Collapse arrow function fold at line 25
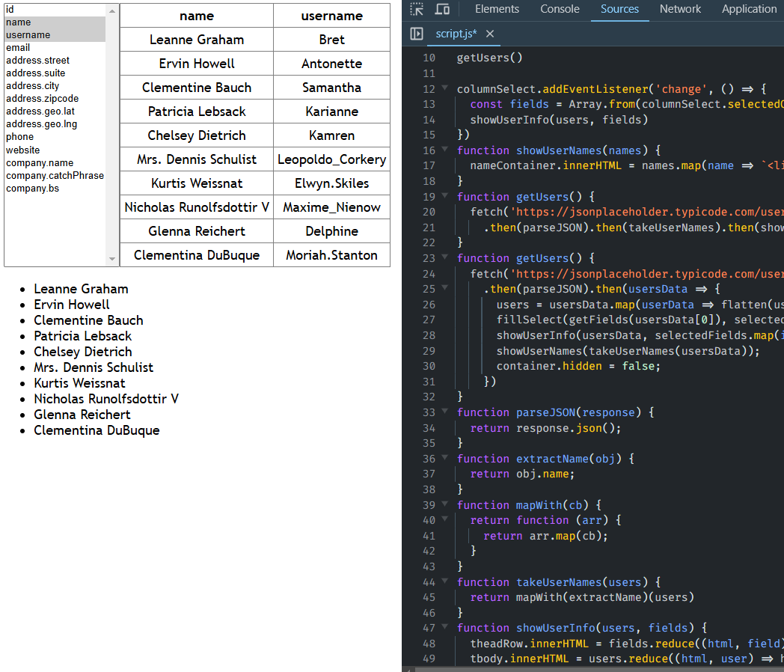This screenshot has height=672, width=784. point(444,288)
